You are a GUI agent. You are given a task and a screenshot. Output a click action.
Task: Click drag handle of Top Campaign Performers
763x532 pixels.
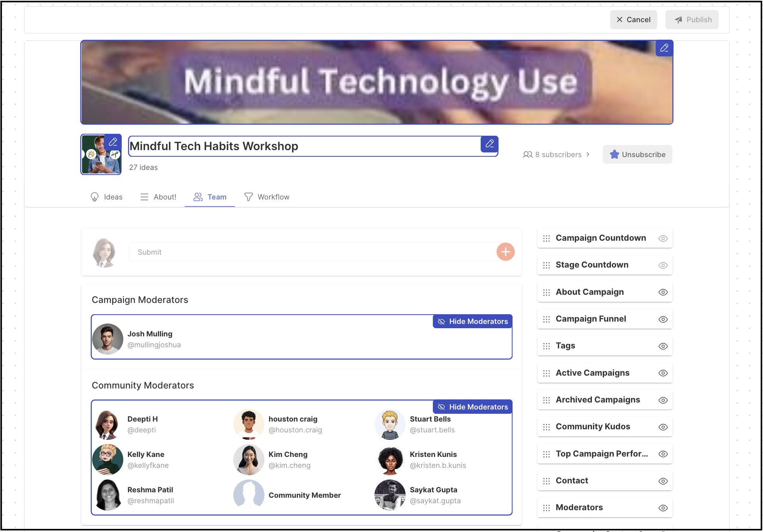coord(546,454)
